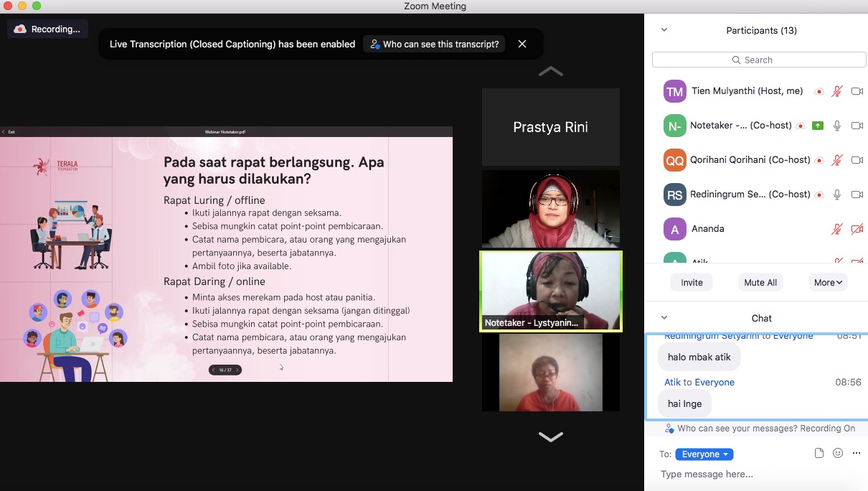Mute Rediningrum's microphone
This screenshot has height=491, width=868.
[836, 195]
